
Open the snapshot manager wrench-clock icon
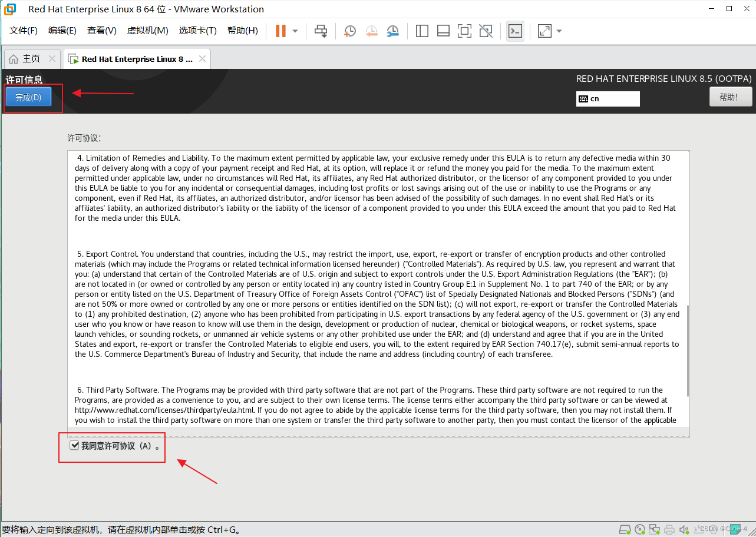click(392, 31)
